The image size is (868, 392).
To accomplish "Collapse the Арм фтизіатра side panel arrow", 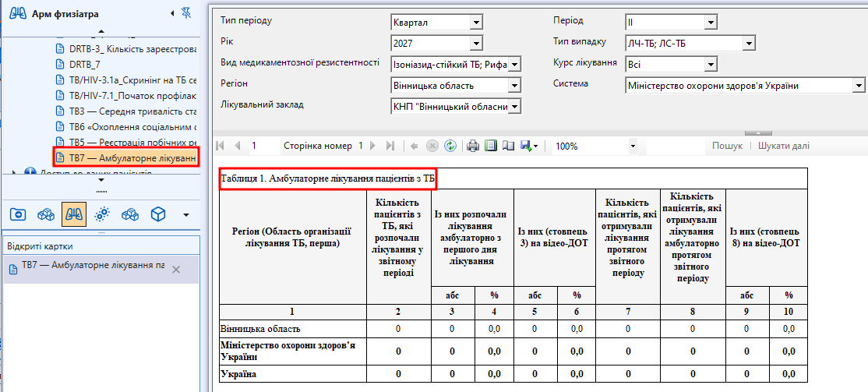I will [x=171, y=13].
